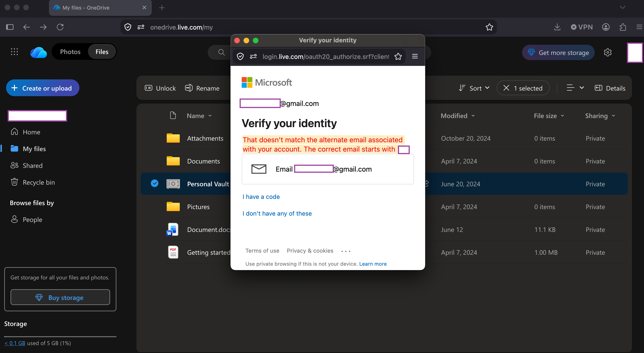The width and height of the screenshot is (644, 353).
Task: Open the Recycle bin
Action: coord(33,182)
